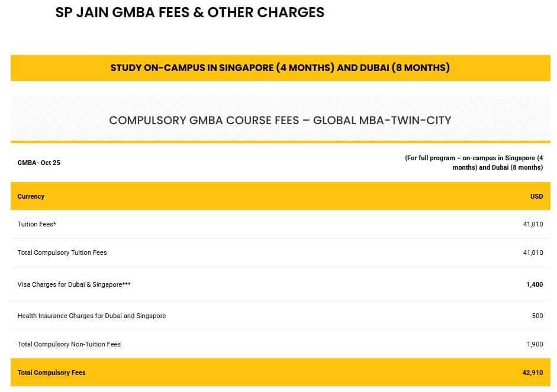
Task: Click the full program on-campus description text
Action: click(x=474, y=163)
